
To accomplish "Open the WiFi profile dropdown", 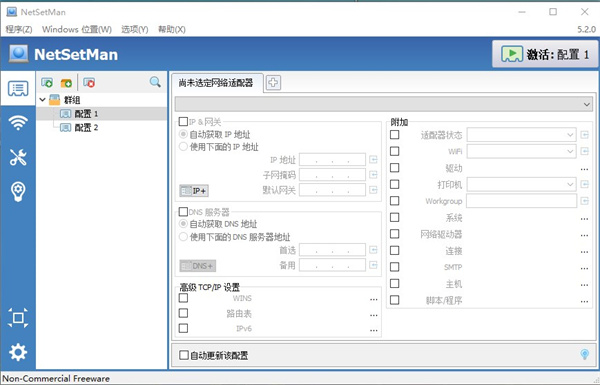I will (522, 151).
